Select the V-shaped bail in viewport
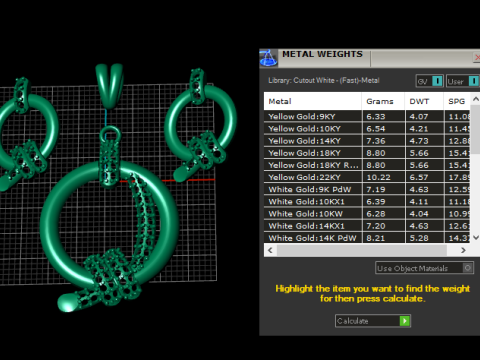 [x=109, y=86]
